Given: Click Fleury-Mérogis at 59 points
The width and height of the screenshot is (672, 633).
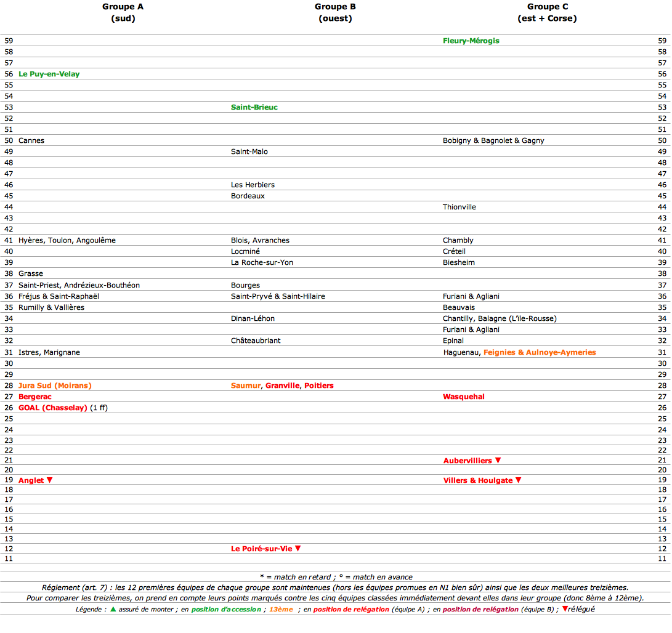Looking at the screenshot, I should 471,41.
